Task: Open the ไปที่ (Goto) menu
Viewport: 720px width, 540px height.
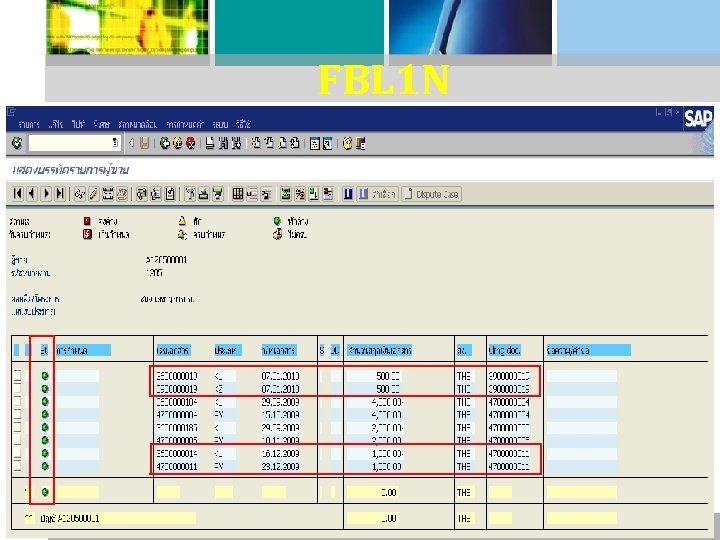Action: click(x=78, y=124)
